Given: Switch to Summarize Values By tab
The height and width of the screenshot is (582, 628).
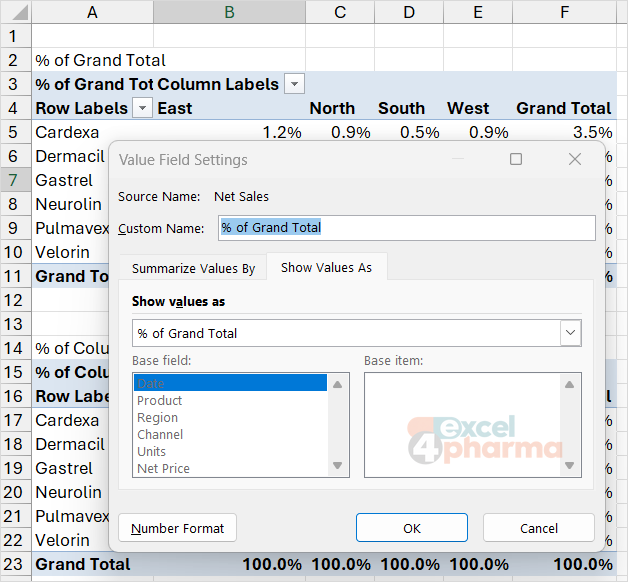Looking at the screenshot, I should (193, 268).
